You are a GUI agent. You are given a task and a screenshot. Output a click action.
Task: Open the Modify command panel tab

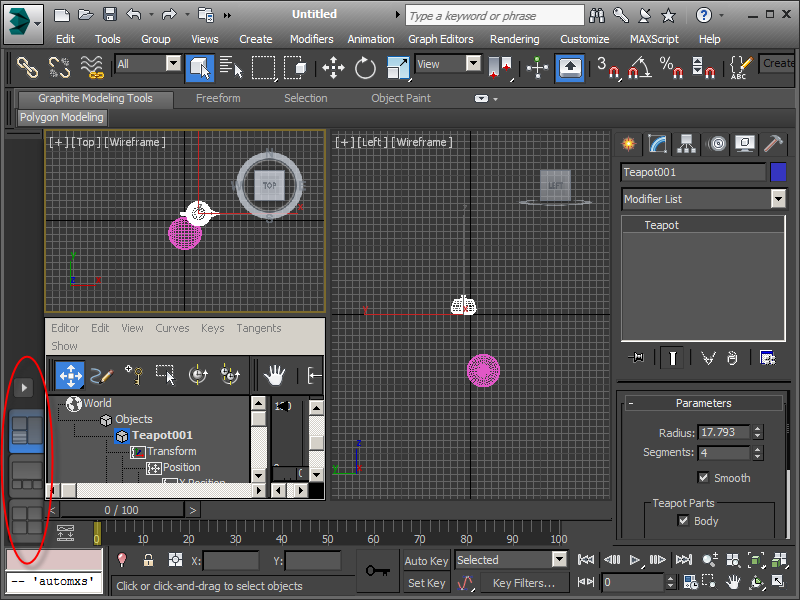coord(658,144)
